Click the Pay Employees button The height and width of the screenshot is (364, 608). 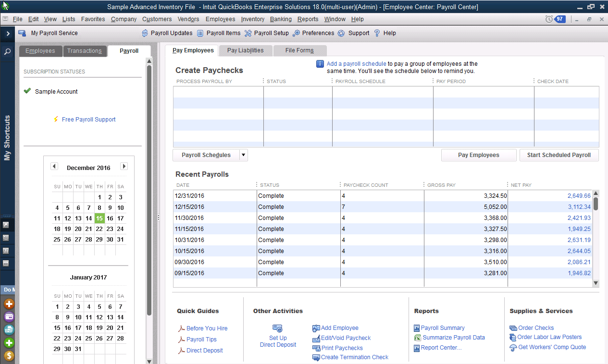[478, 155]
